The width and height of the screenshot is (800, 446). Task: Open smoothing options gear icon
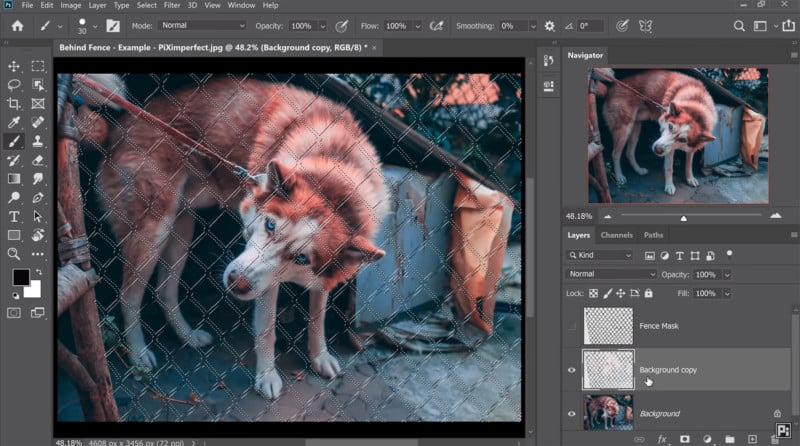tap(549, 26)
